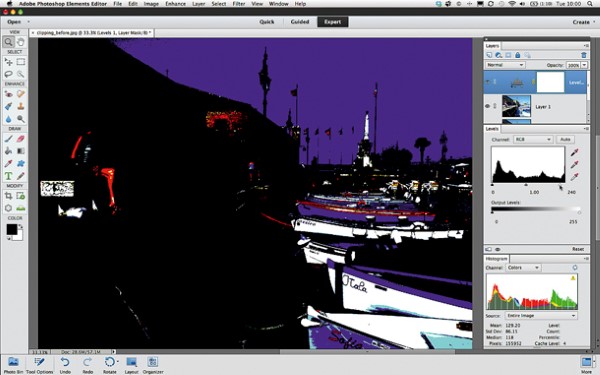Select the Pencil tool
Viewport: 600px width, 375px height.
[x=21, y=176]
